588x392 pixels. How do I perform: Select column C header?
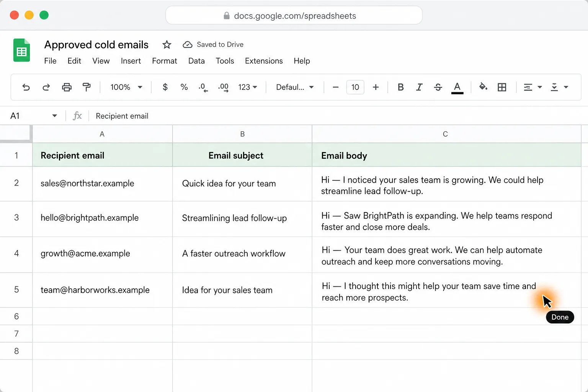(x=446, y=134)
